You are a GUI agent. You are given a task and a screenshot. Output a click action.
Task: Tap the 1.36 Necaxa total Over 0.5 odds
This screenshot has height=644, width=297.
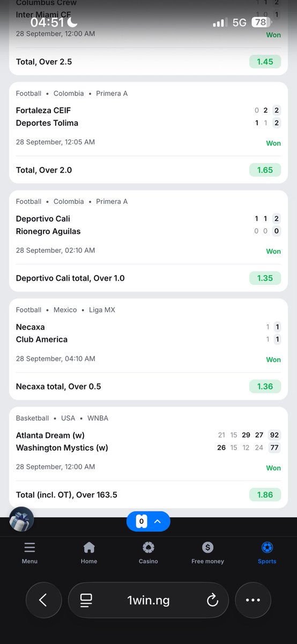pyautogui.click(x=265, y=386)
